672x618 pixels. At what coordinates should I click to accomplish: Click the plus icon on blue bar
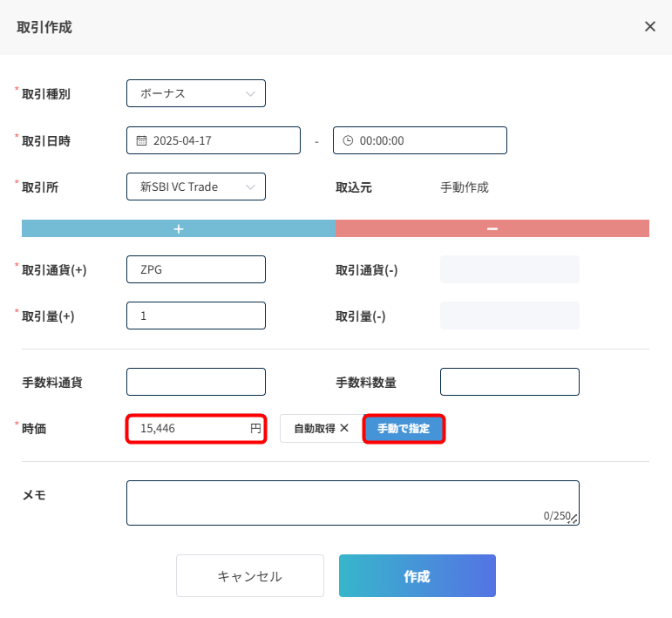point(179,229)
